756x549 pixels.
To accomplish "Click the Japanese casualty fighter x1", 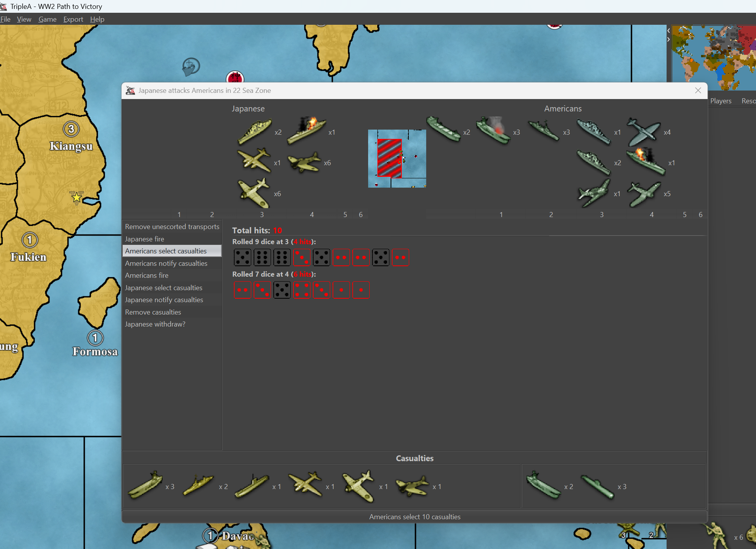I will 358,486.
